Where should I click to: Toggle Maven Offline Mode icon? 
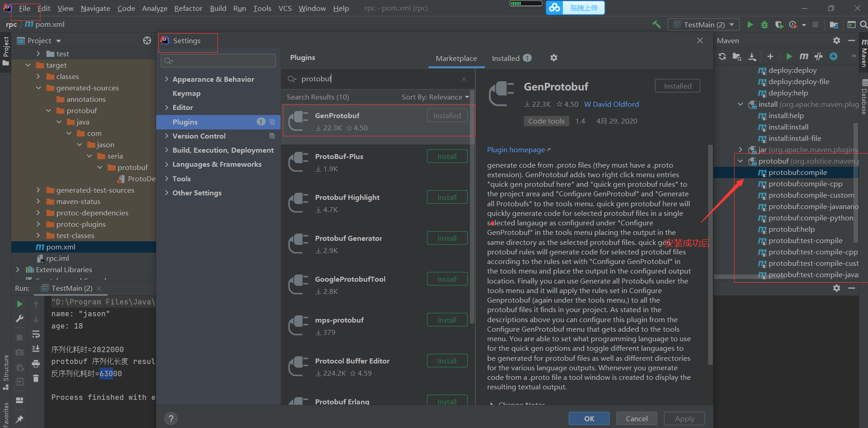(x=819, y=56)
